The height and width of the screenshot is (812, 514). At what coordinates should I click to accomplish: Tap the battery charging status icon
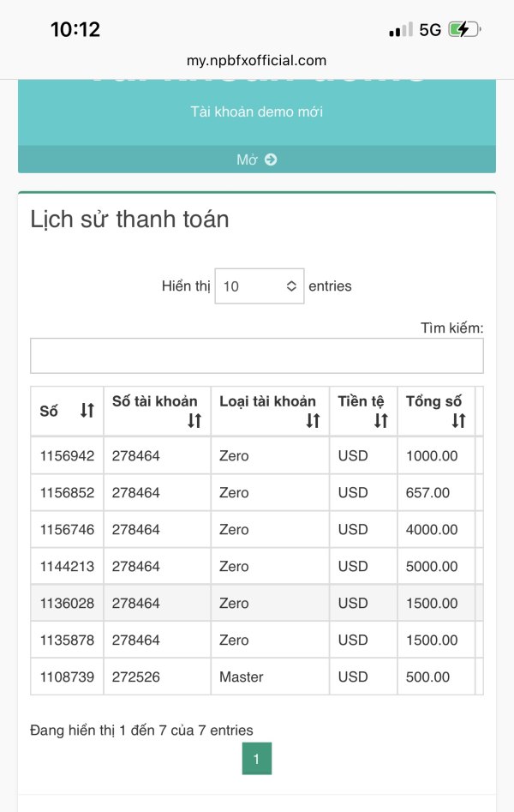[463, 29]
